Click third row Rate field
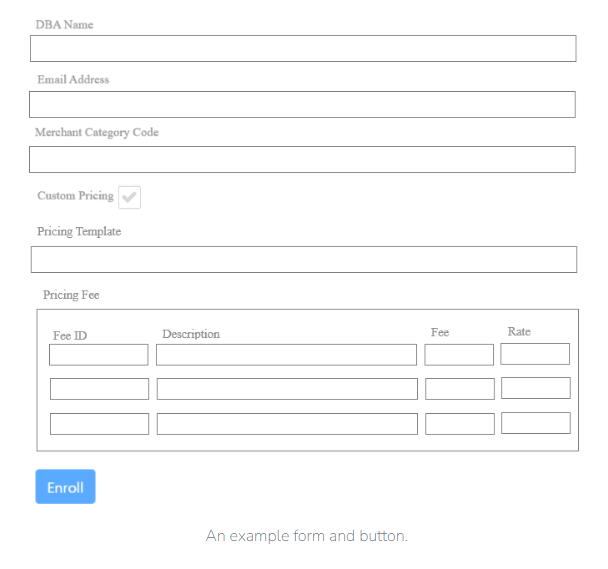 [536, 423]
